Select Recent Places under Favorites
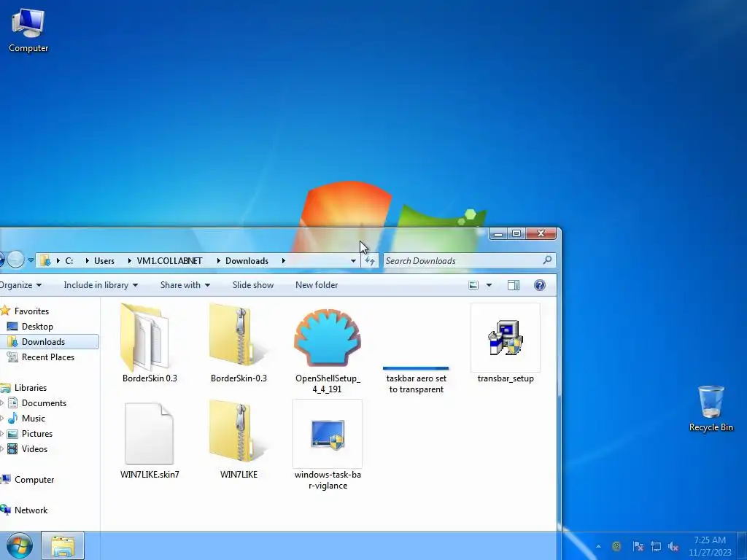 (47, 357)
